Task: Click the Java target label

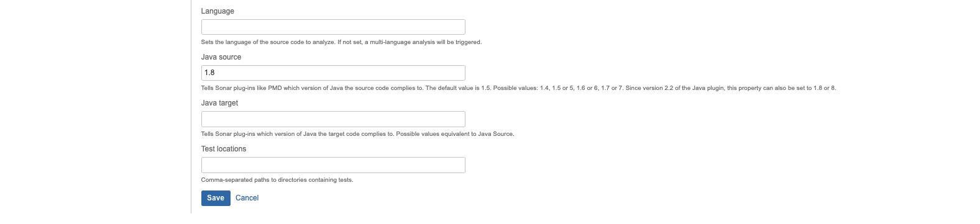Action: [219, 103]
